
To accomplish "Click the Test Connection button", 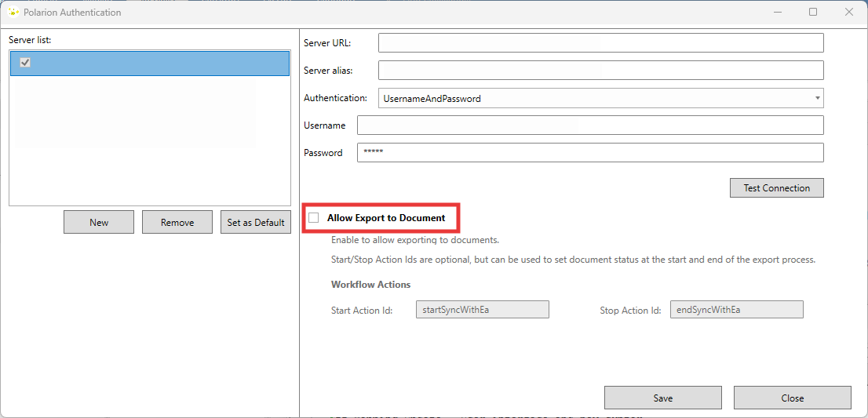I will 777,188.
